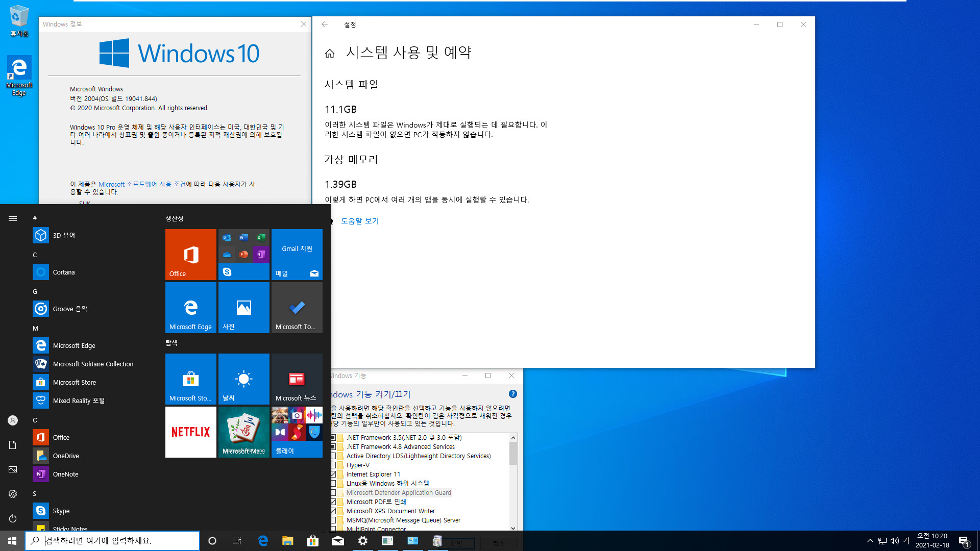Launch Cortana from the Start app list
Screen dimensions: 980x551
click(x=92, y=272)
